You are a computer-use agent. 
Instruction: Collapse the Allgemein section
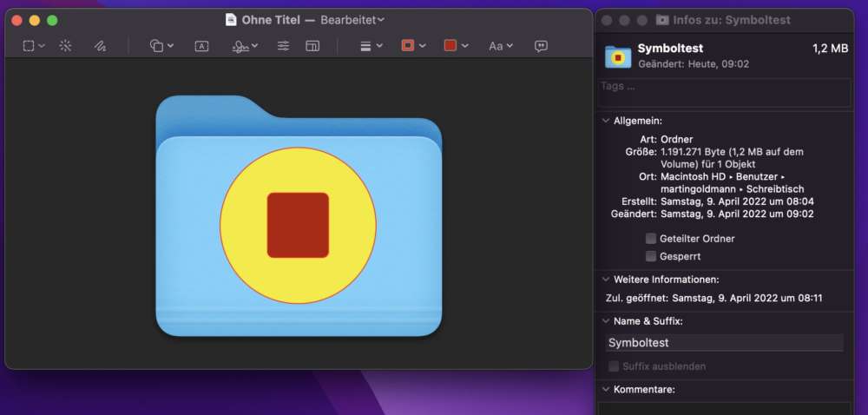(606, 121)
